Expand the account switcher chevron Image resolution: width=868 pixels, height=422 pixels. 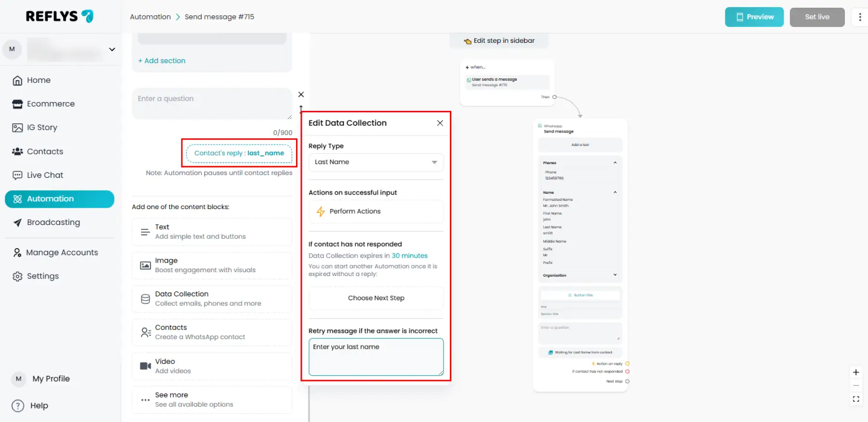(x=112, y=49)
